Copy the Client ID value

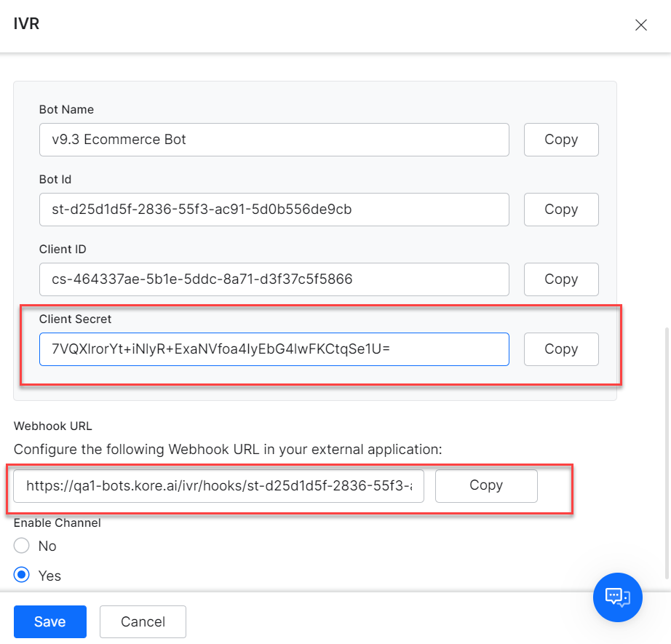click(561, 279)
